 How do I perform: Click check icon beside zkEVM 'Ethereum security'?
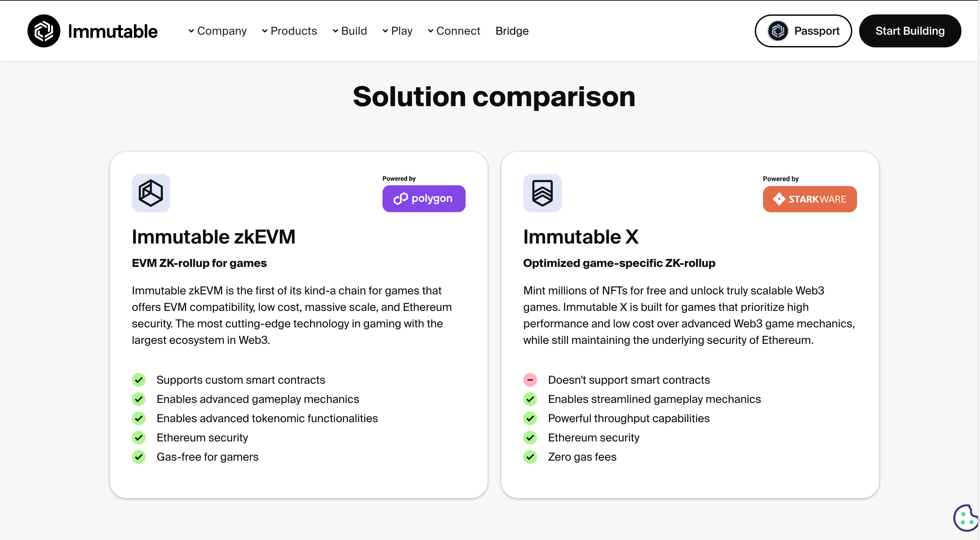pyautogui.click(x=139, y=438)
